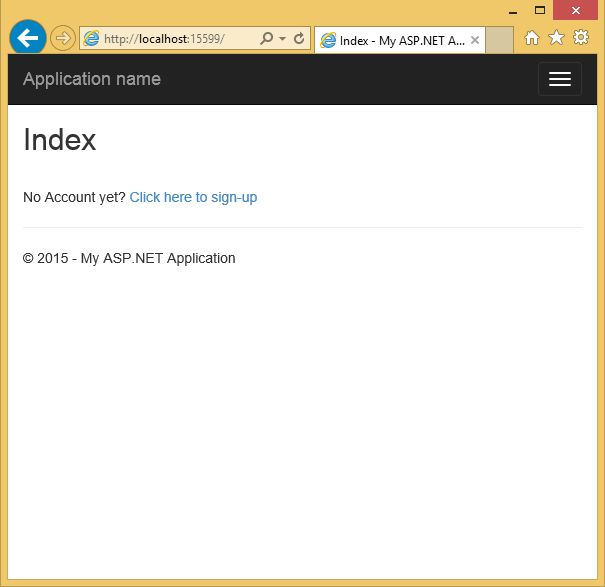
Task: Click here to sign-up link
Action: click(x=193, y=197)
